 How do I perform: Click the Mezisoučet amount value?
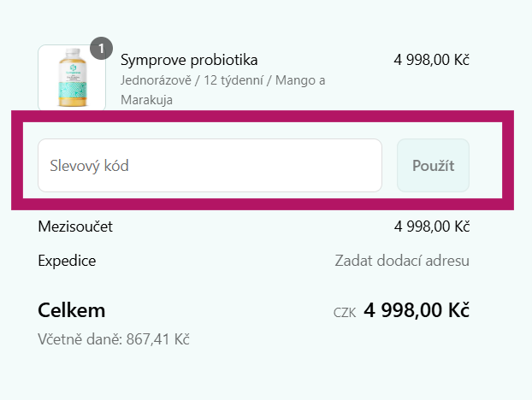tap(432, 226)
